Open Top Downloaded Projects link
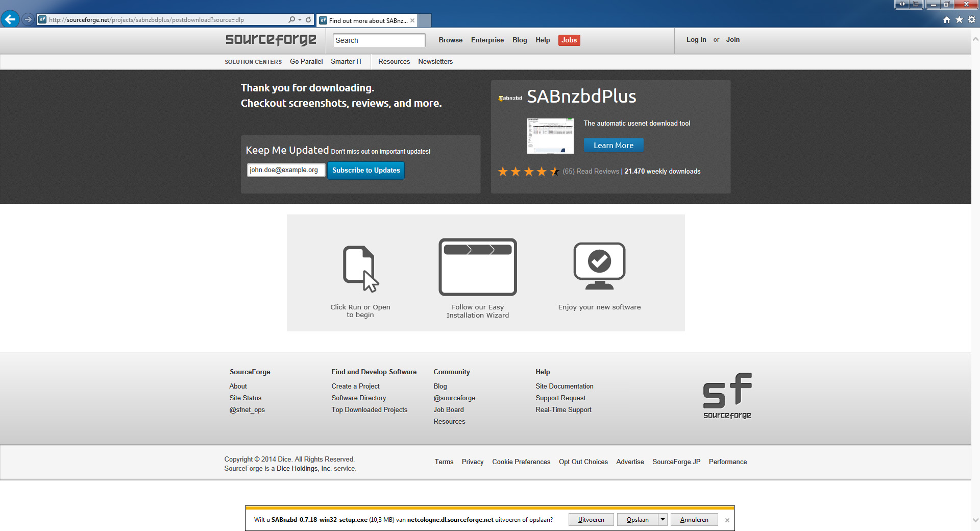This screenshot has width=980, height=531. (369, 409)
